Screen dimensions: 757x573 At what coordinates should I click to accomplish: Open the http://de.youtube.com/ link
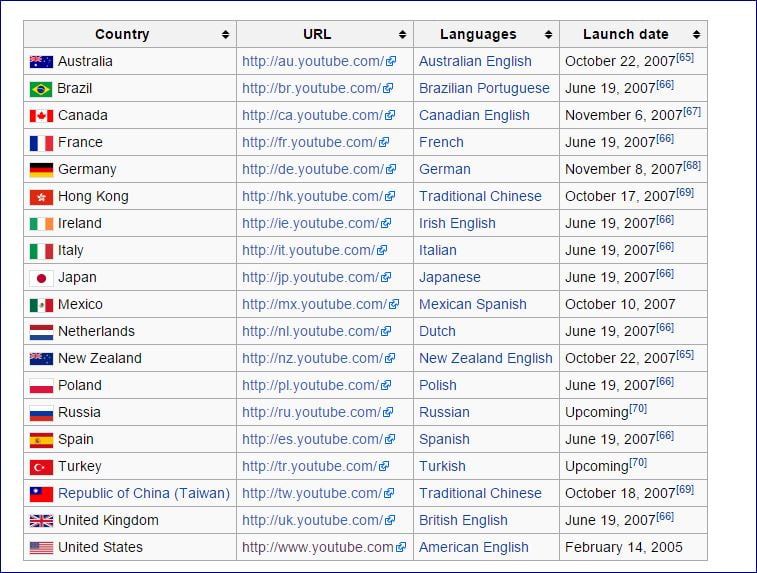coord(312,169)
